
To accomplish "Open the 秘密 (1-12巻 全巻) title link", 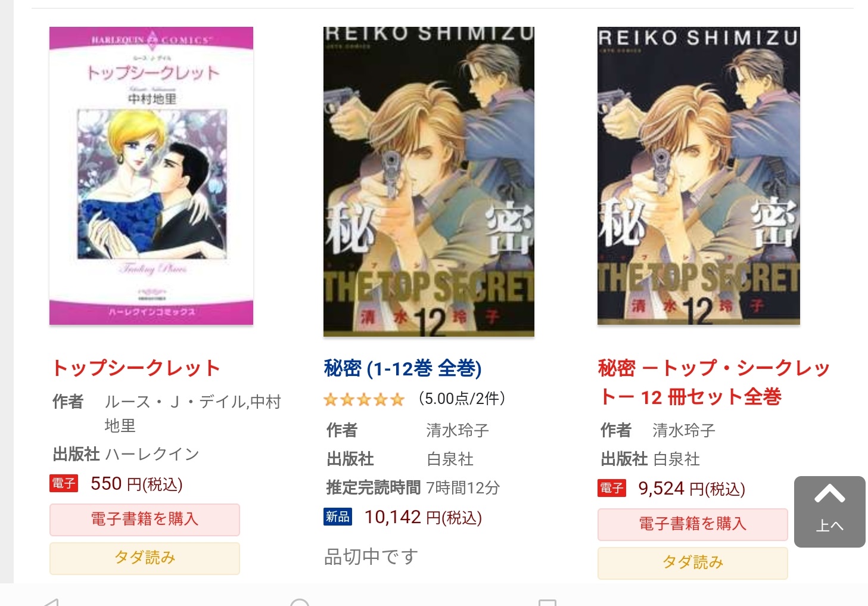I will [403, 369].
